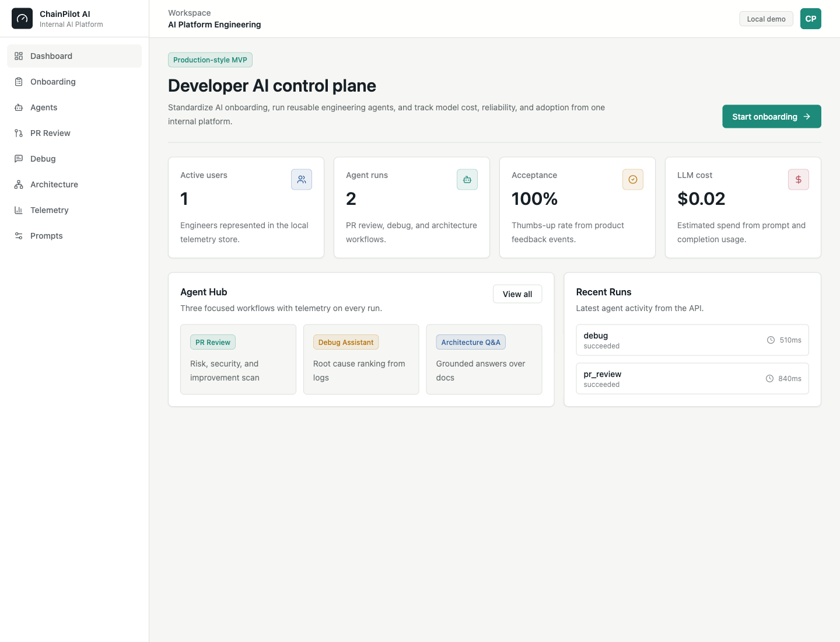This screenshot has height=642, width=840.
Task: Click the clock icon beside 510ms
Action: pos(771,340)
